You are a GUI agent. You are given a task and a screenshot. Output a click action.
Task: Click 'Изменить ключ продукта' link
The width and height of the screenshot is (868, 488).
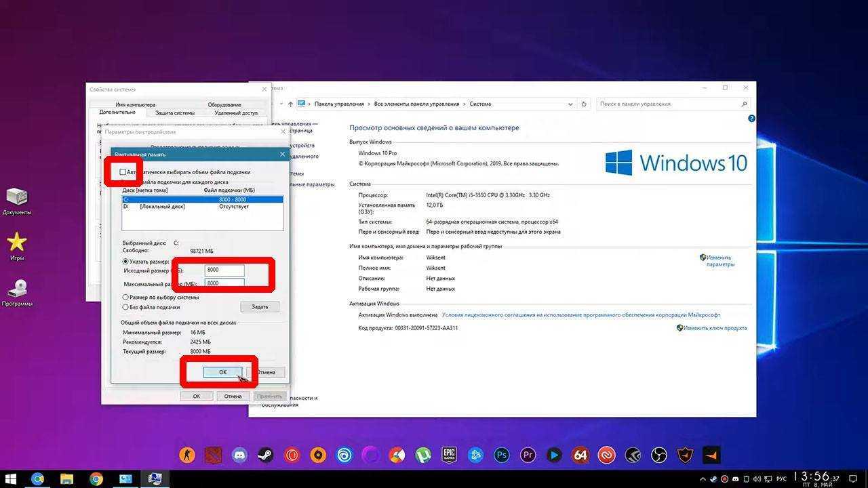click(715, 328)
